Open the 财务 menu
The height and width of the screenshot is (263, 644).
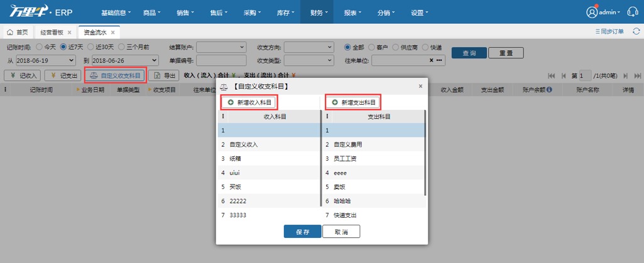pyautogui.click(x=317, y=13)
